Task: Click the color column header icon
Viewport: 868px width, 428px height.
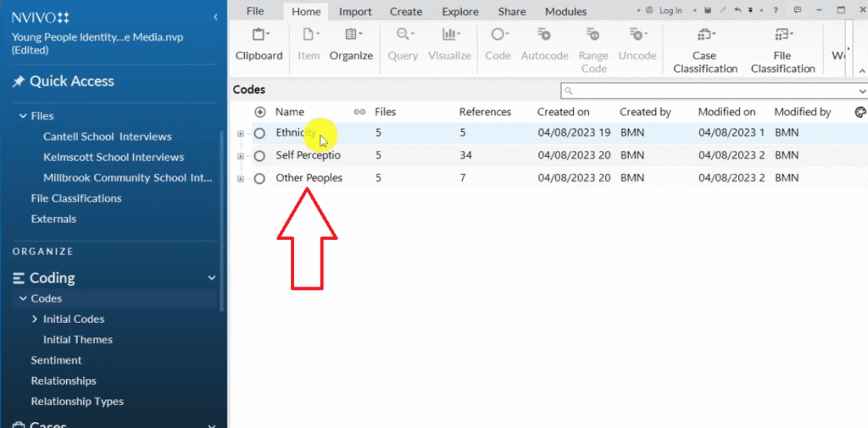Action: [x=860, y=112]
